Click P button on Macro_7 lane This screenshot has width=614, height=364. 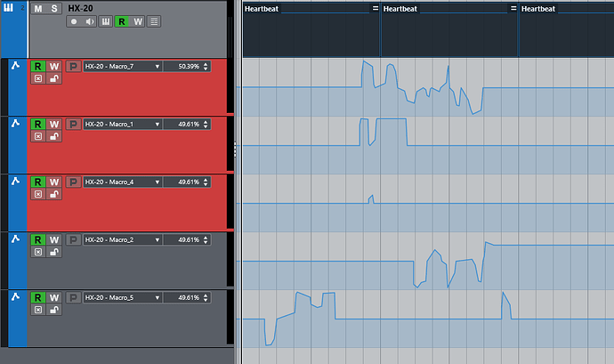tap(73, 66)
